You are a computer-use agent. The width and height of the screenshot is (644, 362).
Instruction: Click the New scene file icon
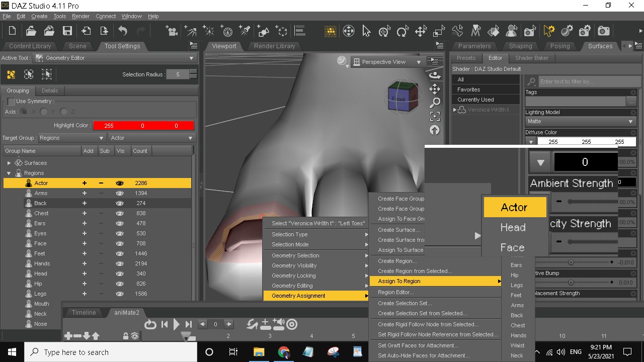12,31
